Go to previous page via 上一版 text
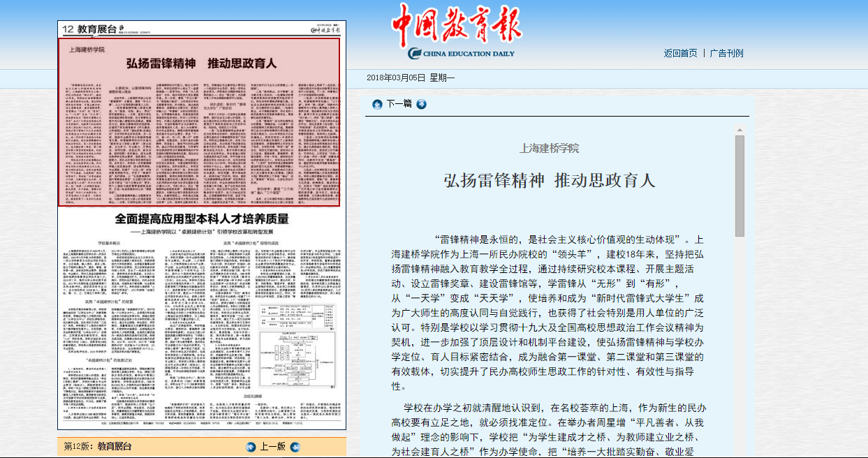Image resolution: width=868 pixels, height=458 pixels. point(272,447)
